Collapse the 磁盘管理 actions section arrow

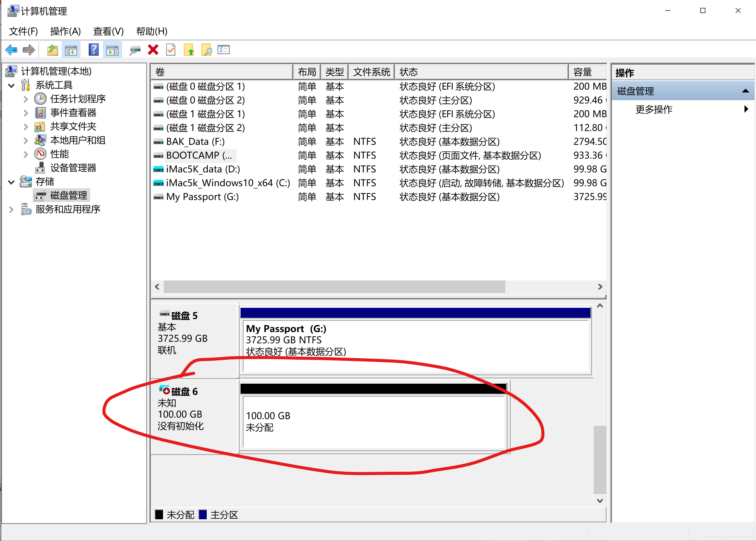pyautogui.click(x=745, y=91)
